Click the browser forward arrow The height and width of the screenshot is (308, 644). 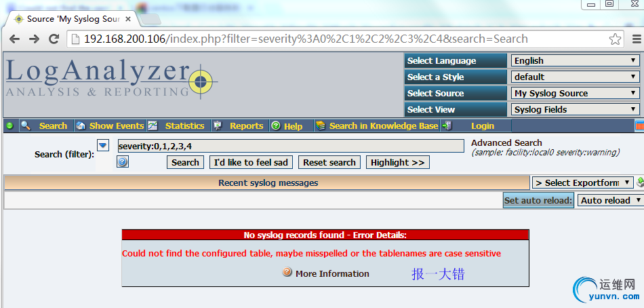(34, 39)
